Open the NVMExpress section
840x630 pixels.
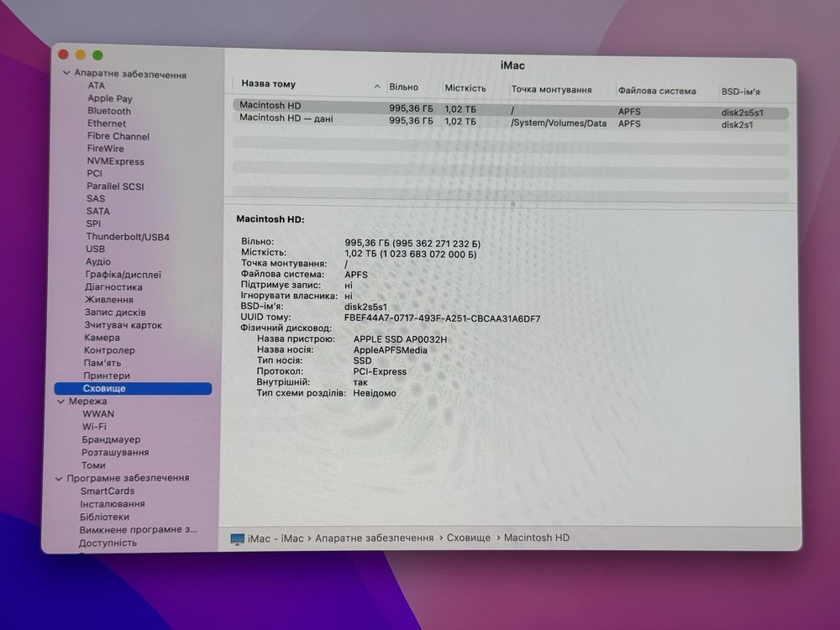click(x=116, y=161)
